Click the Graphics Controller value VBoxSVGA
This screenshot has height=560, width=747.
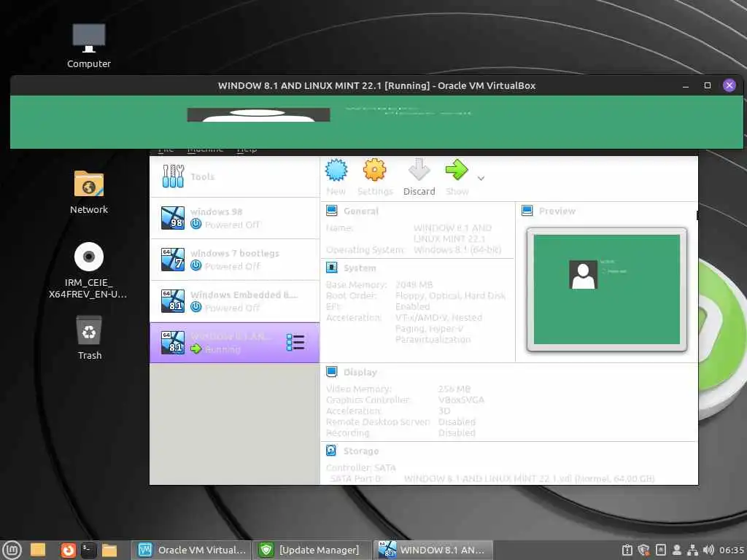[x=461, y=400]
